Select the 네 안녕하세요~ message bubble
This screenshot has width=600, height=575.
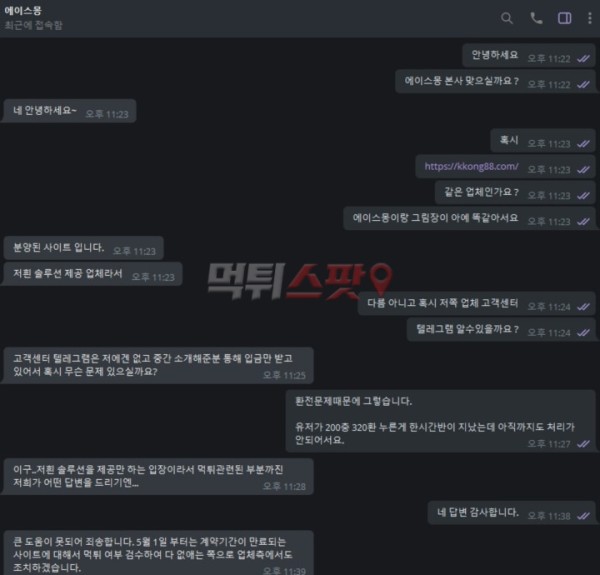coord(70,111)
